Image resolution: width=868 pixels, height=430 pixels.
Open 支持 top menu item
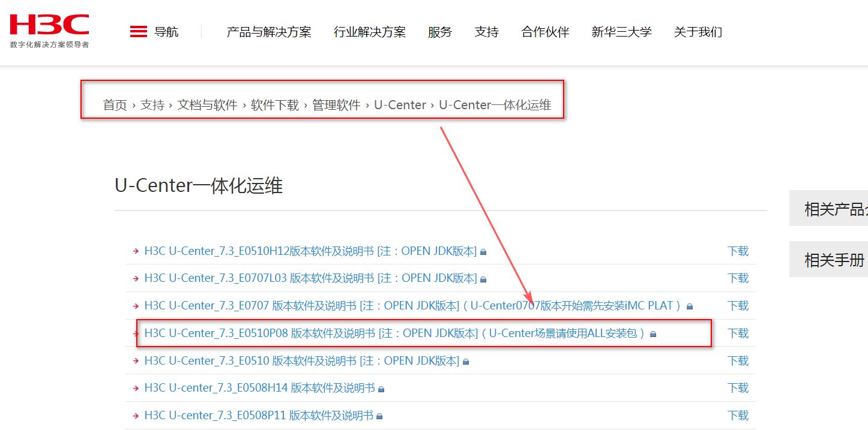487,32
